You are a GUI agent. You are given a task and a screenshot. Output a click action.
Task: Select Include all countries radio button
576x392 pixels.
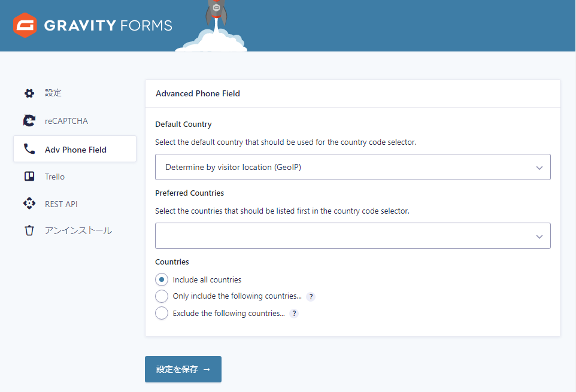(162, 279)
